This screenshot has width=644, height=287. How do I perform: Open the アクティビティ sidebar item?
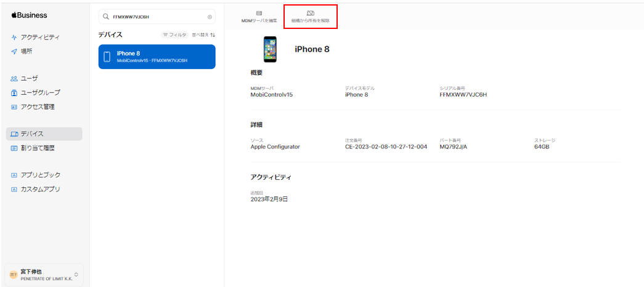[x=35, y=38]
